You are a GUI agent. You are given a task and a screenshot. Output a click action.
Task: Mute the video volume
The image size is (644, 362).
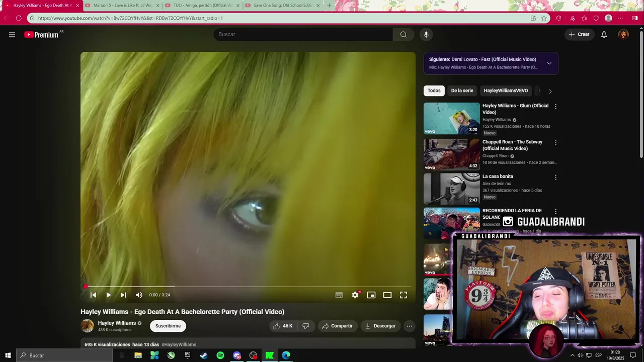[139, 295]
